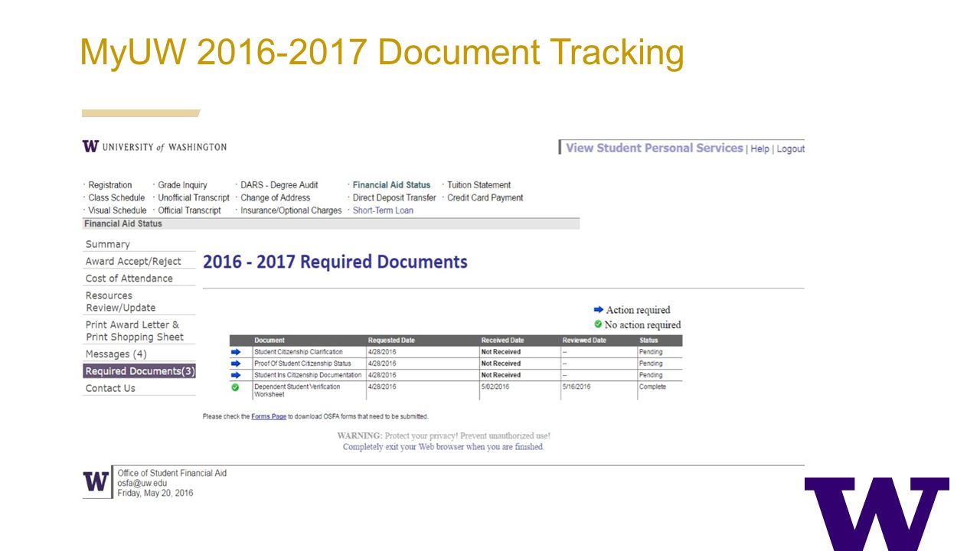Image resolution: width=980 pixels, height=551 pixels.
Task: Go to Credit Card Payment
Action: 485,197
